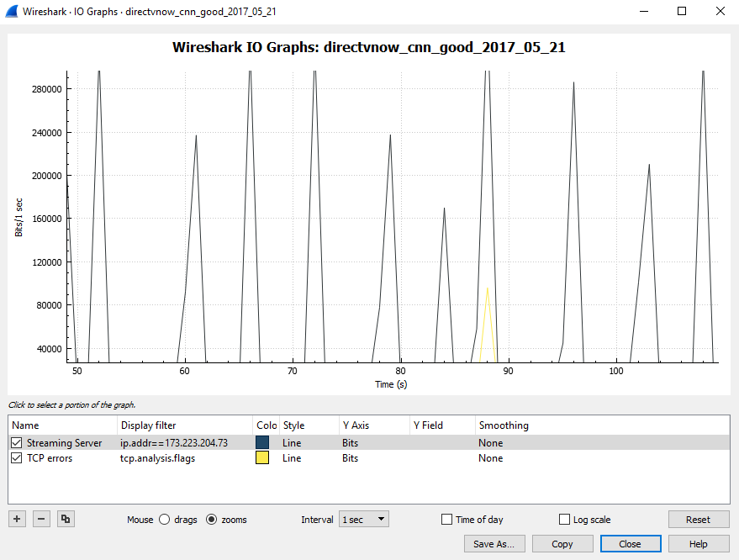Image resolution: width=739 pixels, height=560 pixels.
Task: Click the Reset button
Action: point(698,520)
